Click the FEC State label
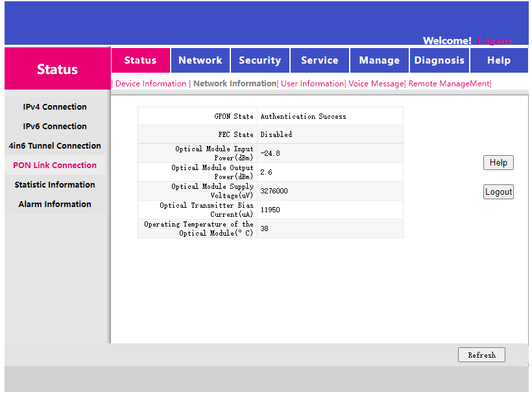 click(x=236, y=134)
